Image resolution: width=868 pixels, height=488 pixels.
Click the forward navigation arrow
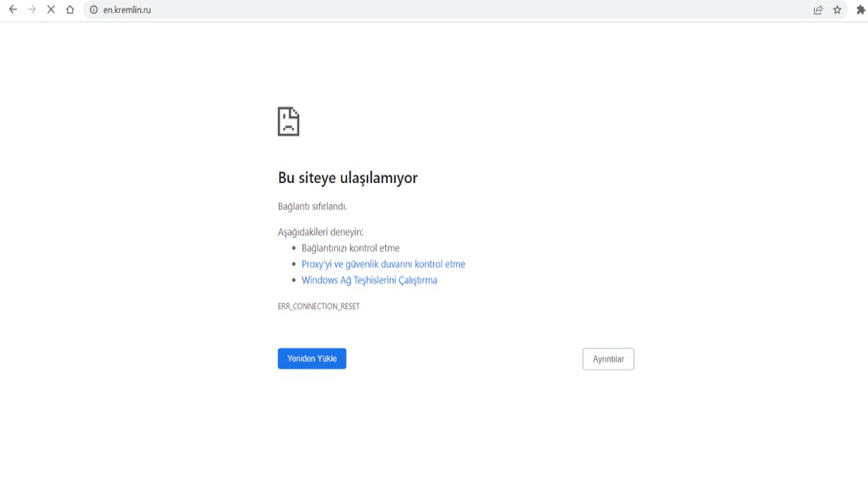click(x=31, y=9)
